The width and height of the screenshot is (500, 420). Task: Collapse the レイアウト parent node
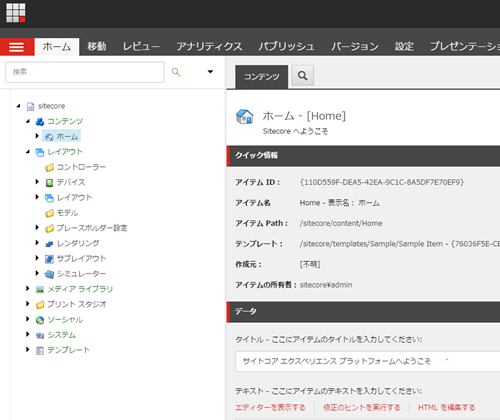(x=28, y=152)
